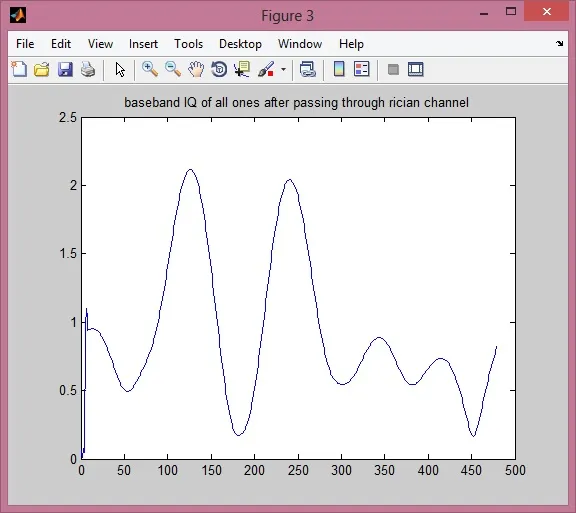Expand the Brush tool color dropdown arrow
The height and width of the screenshot is (513, 576).
283,69
